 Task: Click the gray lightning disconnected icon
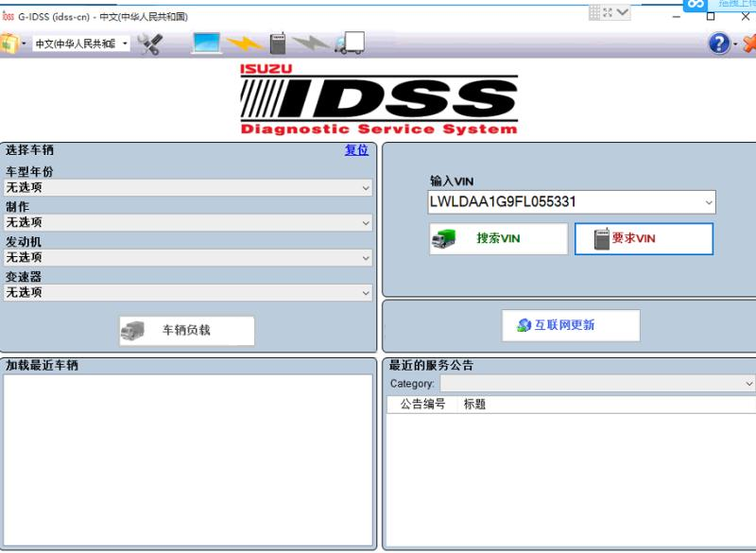[312, 43]
